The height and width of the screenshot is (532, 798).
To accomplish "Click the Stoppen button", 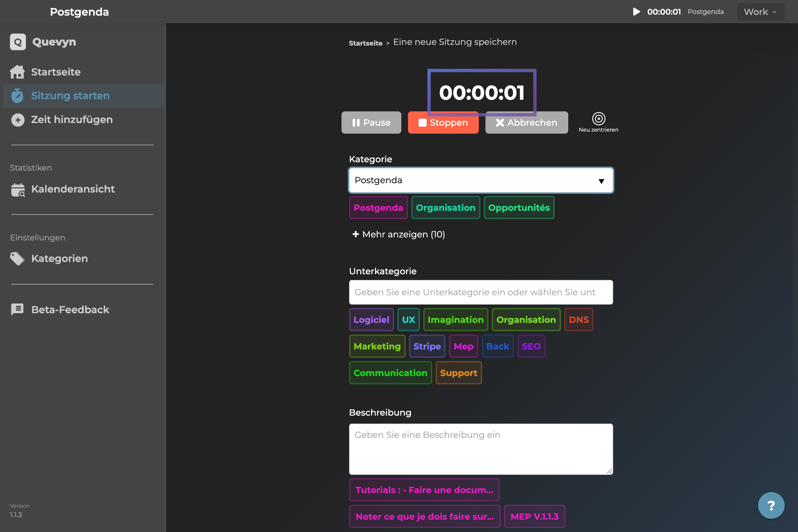I will 443,122.
